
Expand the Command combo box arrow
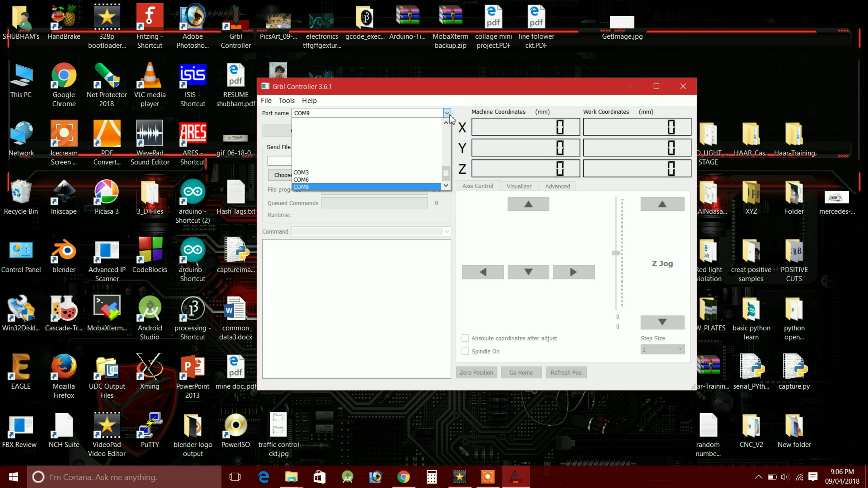click(446, 231)
